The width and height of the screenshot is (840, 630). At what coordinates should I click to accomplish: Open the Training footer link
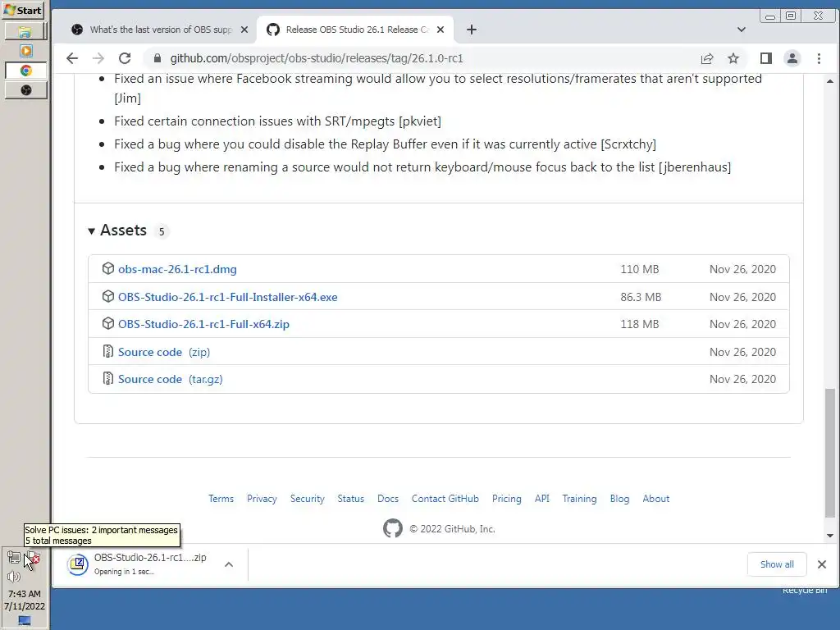click(x=579, y=499)
